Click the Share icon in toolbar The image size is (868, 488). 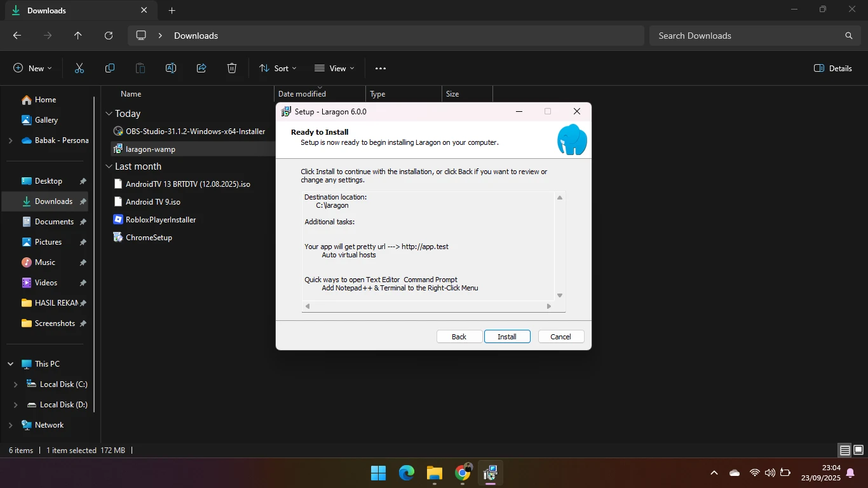point(201,69)
